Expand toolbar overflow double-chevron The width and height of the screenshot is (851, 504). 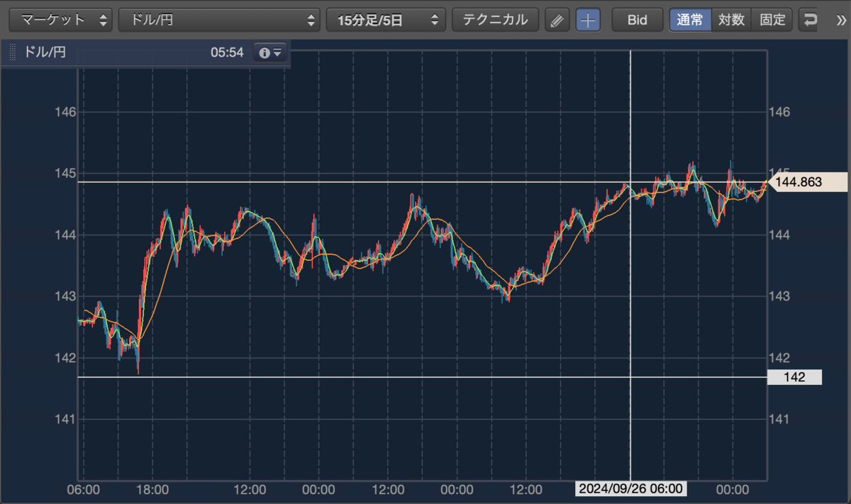point(841,20)
